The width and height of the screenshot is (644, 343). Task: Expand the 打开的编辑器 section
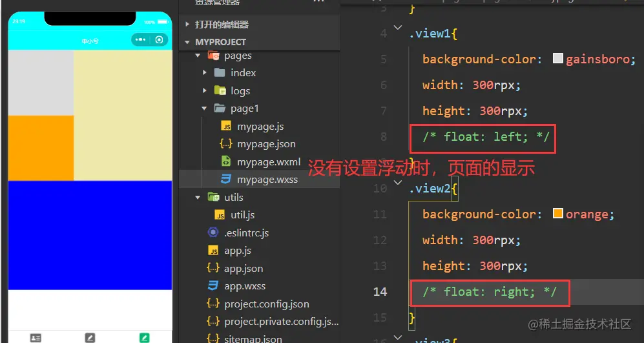pos(187,25)
